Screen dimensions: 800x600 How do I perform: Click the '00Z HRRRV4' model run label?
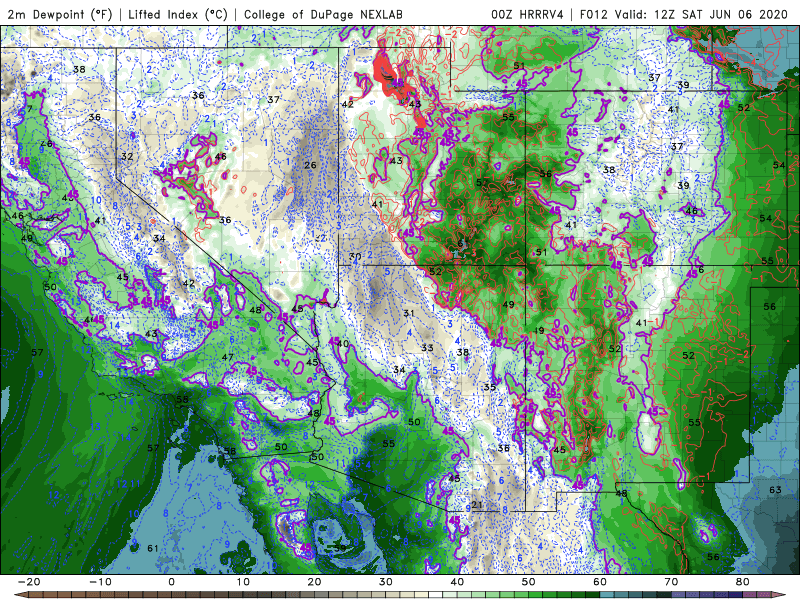[x=527, y=14]
